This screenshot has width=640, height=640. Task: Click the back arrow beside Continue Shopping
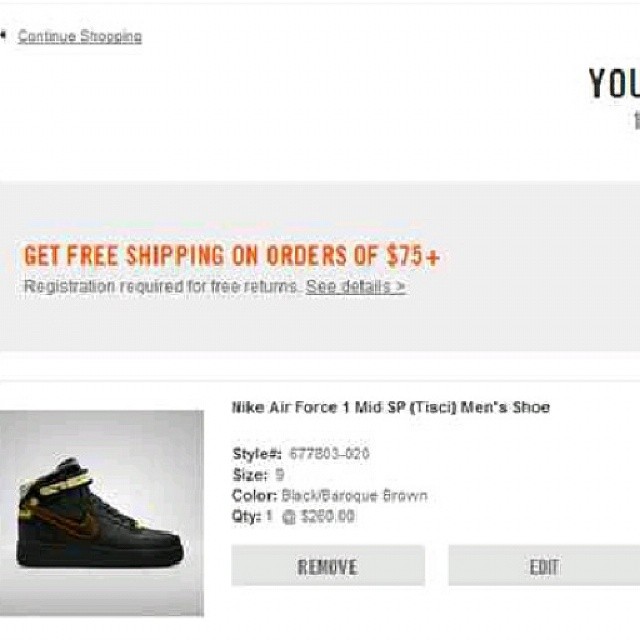3,36
